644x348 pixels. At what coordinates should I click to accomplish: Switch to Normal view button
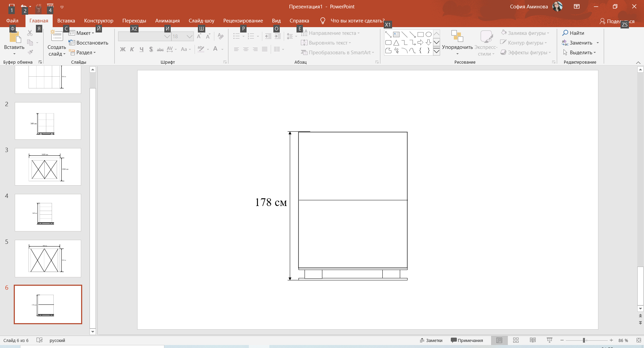(x=499, y=340)
